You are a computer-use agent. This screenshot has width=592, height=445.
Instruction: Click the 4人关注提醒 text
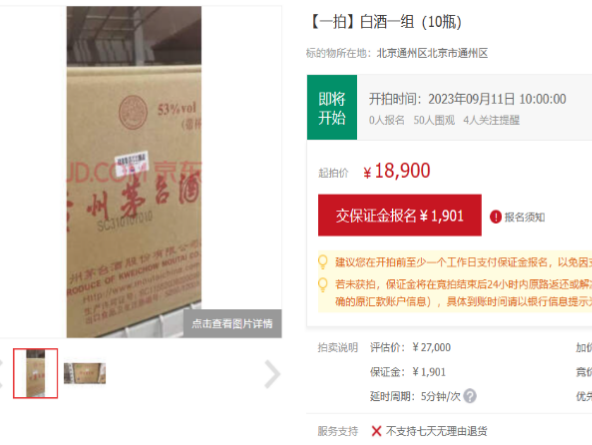492,120
